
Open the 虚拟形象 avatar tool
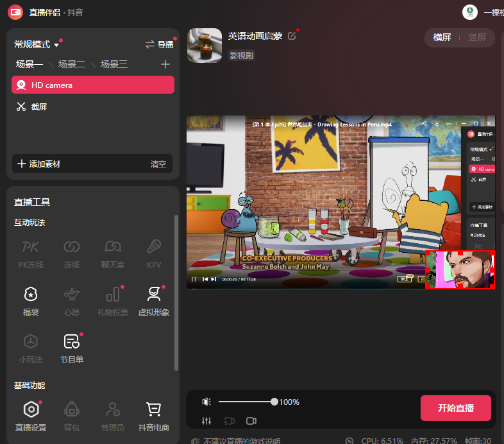pos(154,302)
